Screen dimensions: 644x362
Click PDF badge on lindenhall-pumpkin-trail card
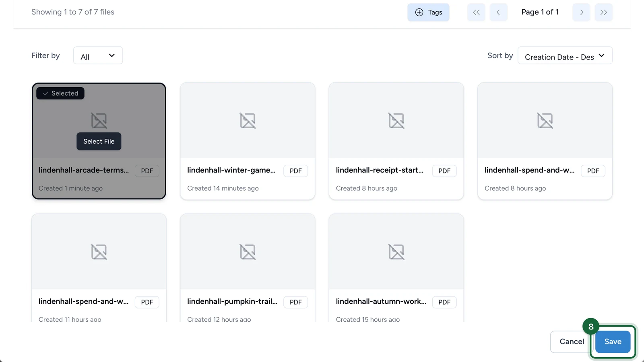point(295,302)
